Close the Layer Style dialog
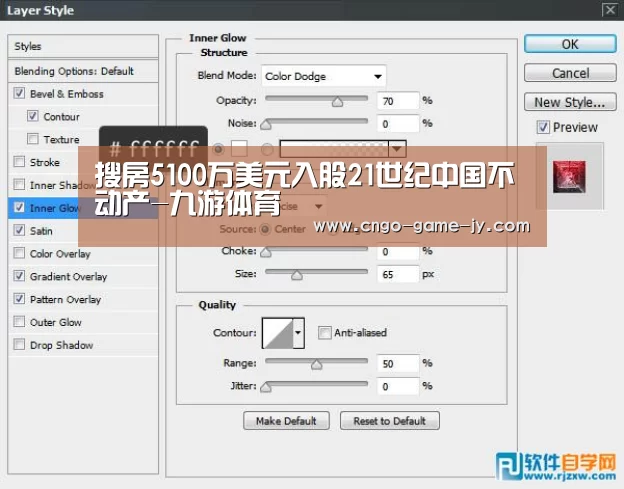 pos(609,9)
